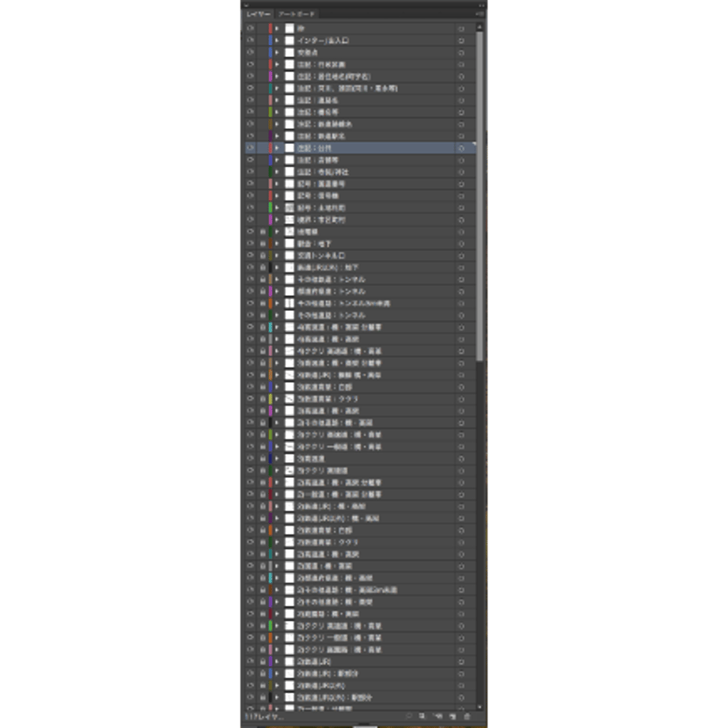Viewport: 728px width, 728px height.
Task: Click the Delete Selection trash icon
Action: coord(468,716)
